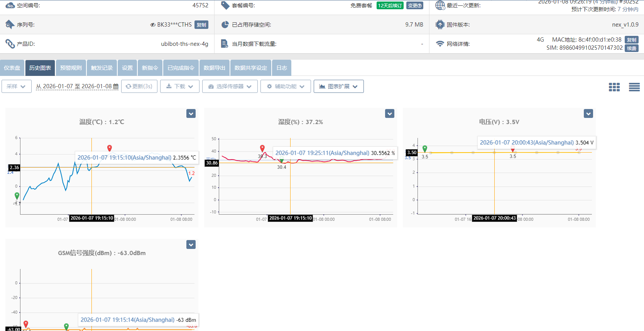This screenshot has width=644, height=331.
Task: Expand the 选择传感器 sensor dropdown
Action: coord(230,86)
